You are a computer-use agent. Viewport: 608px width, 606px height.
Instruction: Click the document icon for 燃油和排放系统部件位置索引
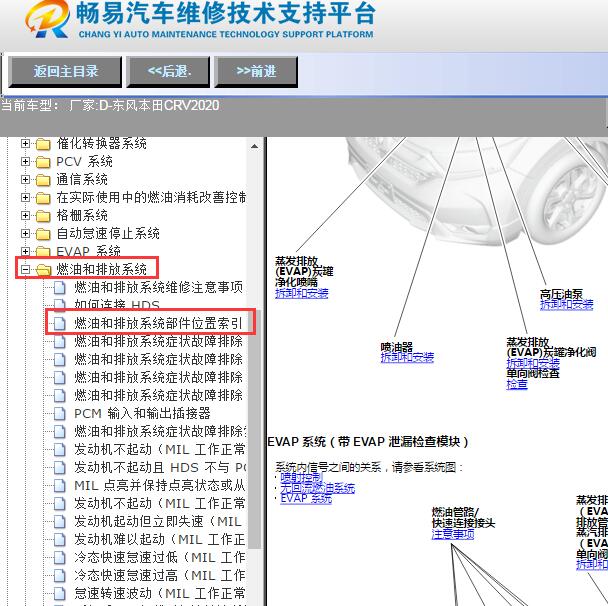pyautogui.click(x=59, y=323)
